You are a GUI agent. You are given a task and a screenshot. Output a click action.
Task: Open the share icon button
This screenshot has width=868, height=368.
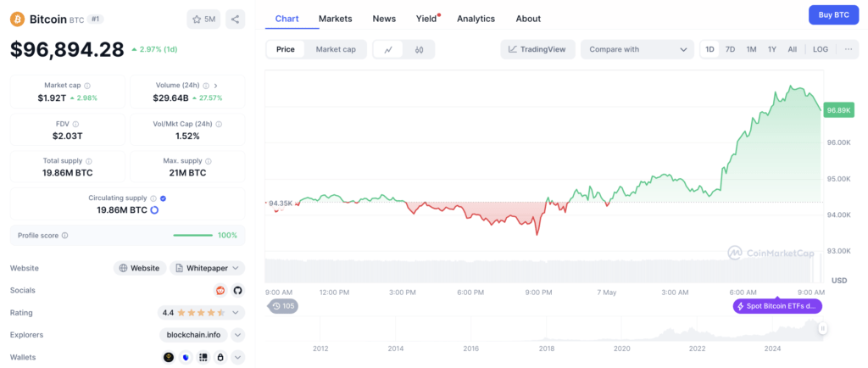236,20
